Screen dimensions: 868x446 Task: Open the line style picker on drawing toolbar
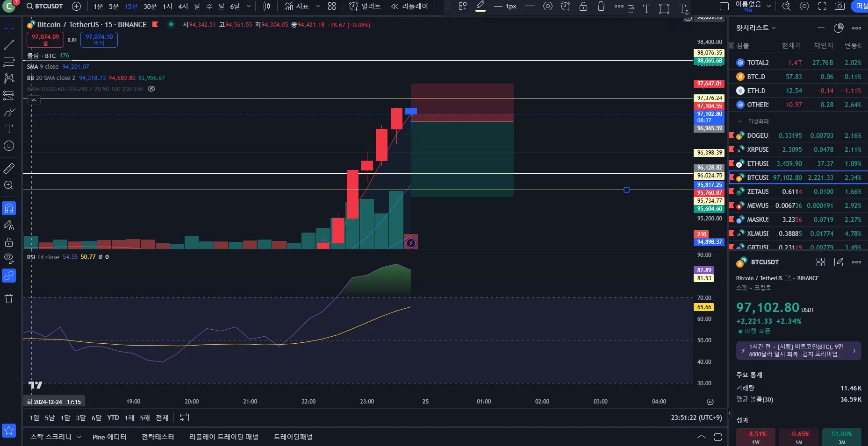point(530,7)
